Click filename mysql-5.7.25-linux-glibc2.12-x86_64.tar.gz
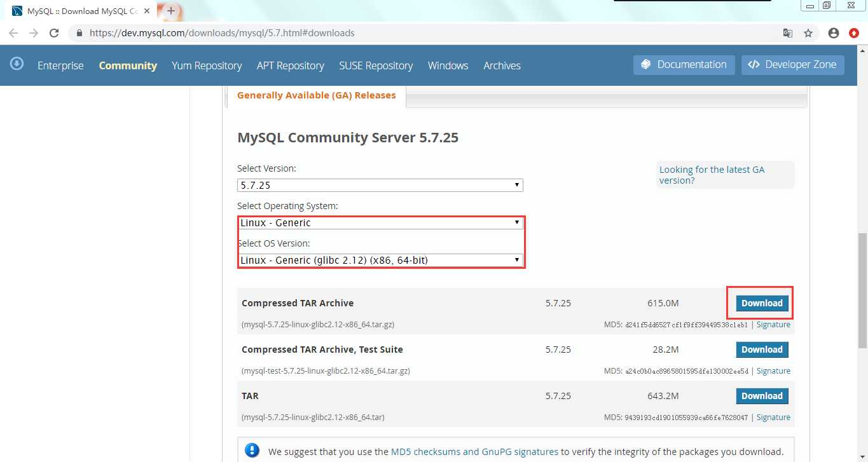The image size is (868, 462). tap(318, 325)
